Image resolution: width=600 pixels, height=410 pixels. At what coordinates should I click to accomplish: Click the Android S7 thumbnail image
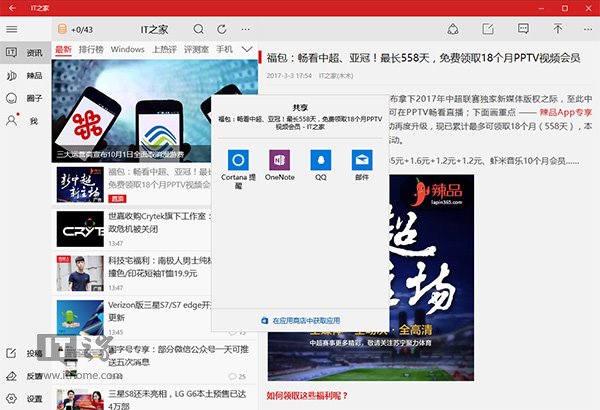[80, 318]
